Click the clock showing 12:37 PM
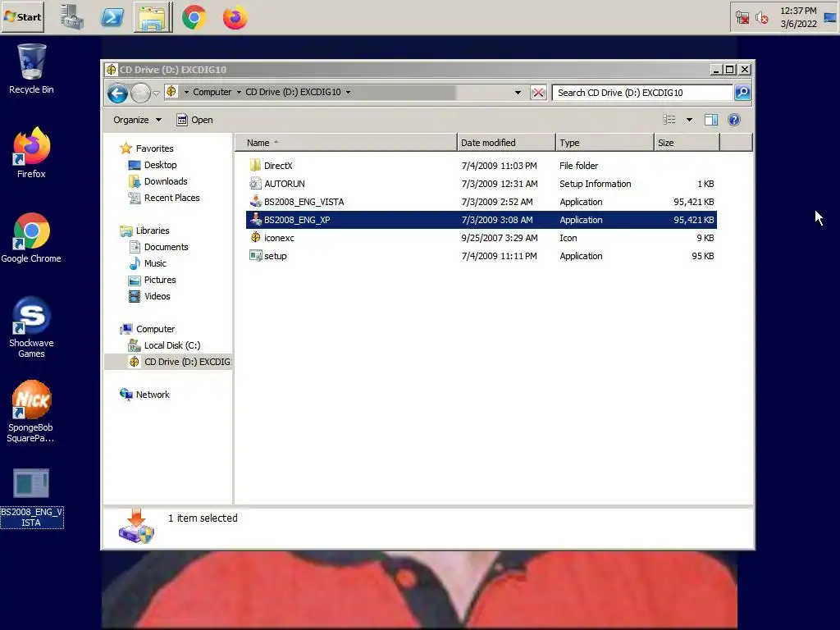This screenshot has width=840, height=630. click(798, 17)
